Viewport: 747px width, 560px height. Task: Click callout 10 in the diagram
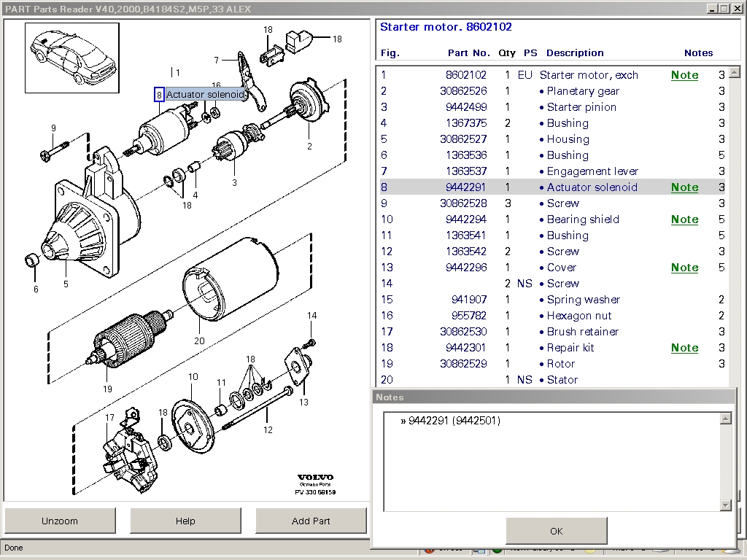point(193,377)
